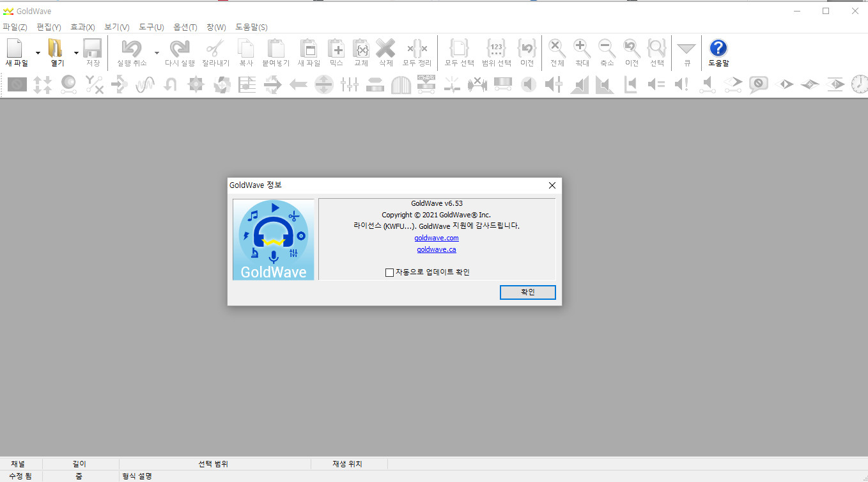The width and height of the screenshot is (868, 482).
Task: Open the 도구(U) menu
Action: coord(151,27)
